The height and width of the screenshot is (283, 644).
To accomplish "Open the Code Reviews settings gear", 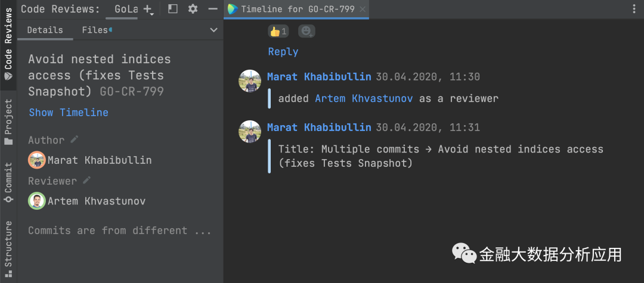I will coord(193,9).
